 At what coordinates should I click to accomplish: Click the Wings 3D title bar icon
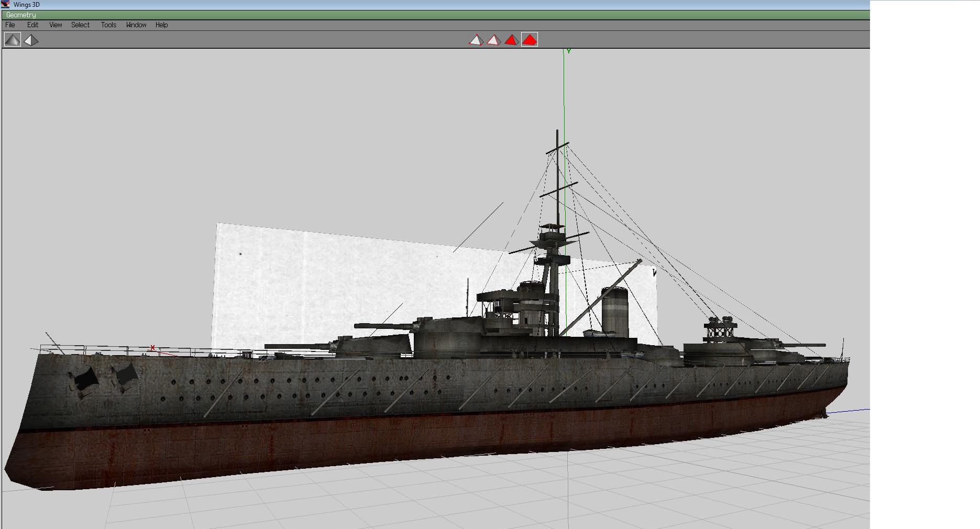point(5,4)
